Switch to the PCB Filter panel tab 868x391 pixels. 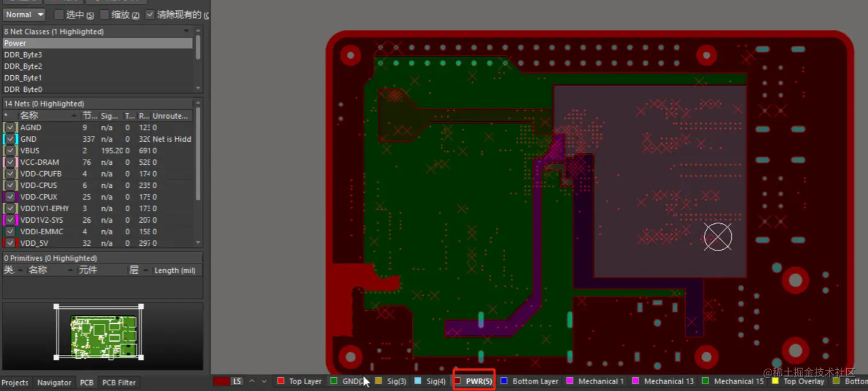(119, 382)
